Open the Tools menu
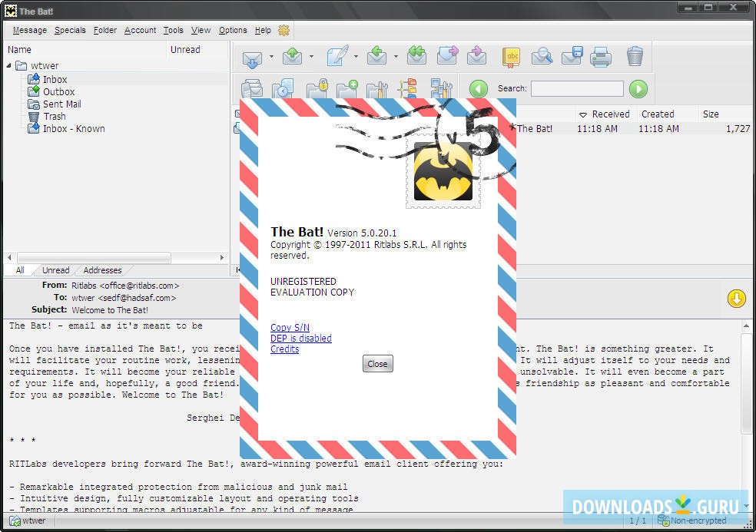756x532 pixels. point(173,31)
